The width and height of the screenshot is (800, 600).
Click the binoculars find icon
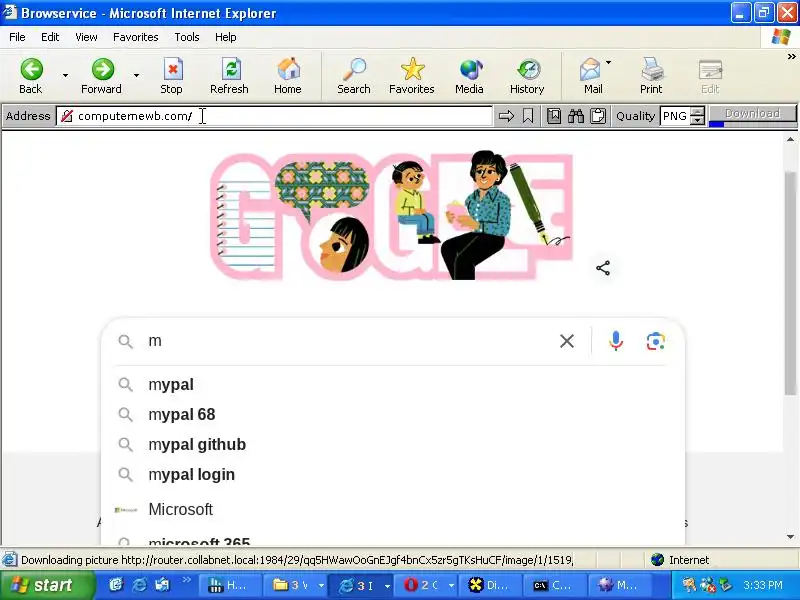[x=576, y=116]
